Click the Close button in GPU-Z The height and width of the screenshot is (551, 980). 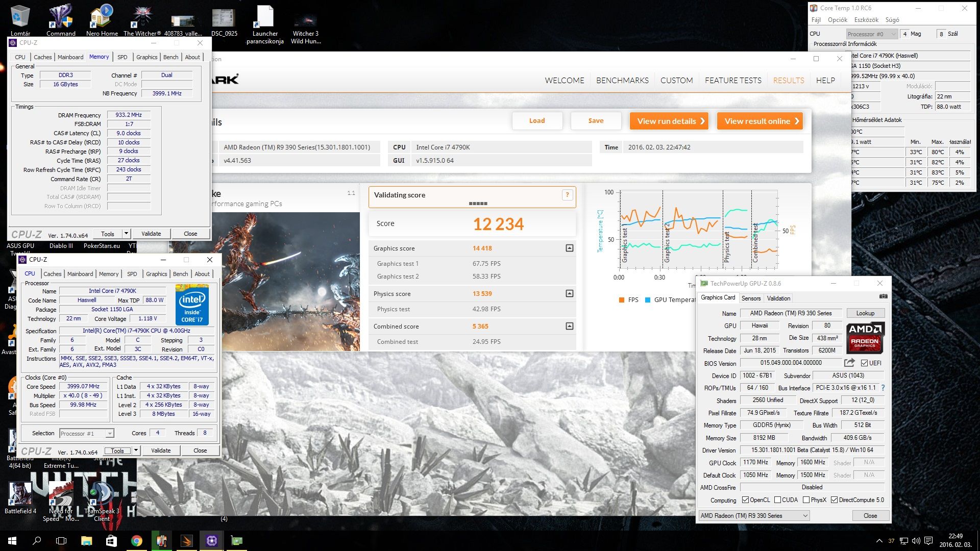coord(870,516)
